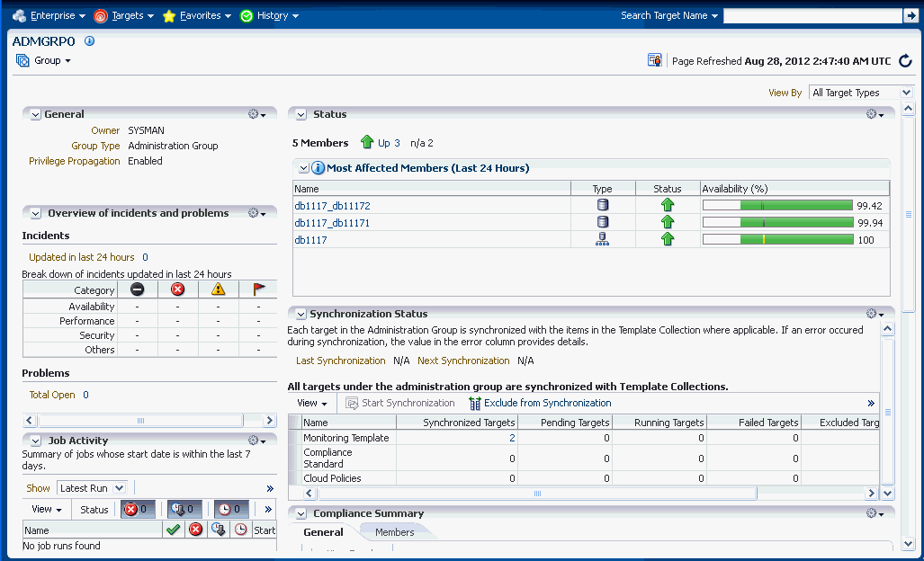Open Job Activity gear options
Viewport: 924px width, 561px height.
pyautogui.click(x=257, y=441)
